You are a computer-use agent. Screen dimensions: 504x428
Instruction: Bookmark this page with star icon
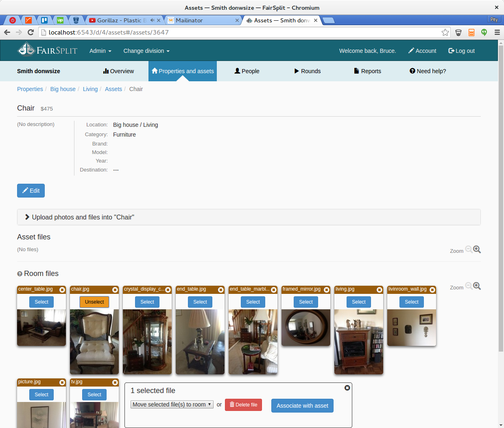[x=445, y=33]
